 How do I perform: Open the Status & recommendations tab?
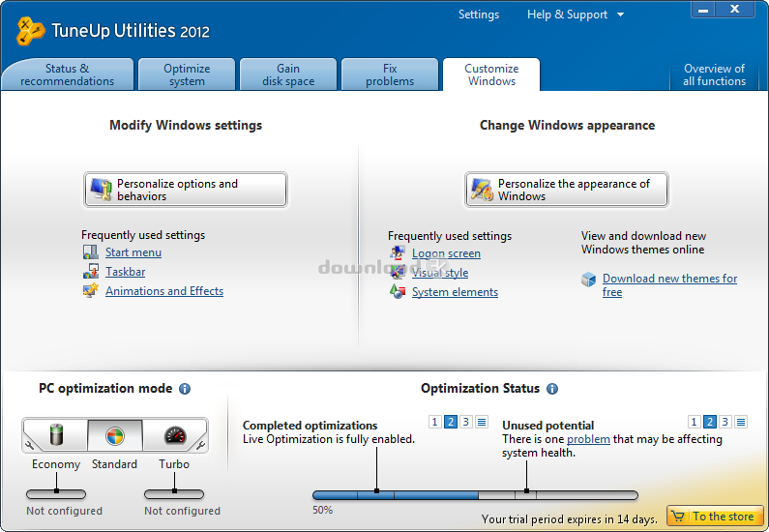tap(67, 74)
